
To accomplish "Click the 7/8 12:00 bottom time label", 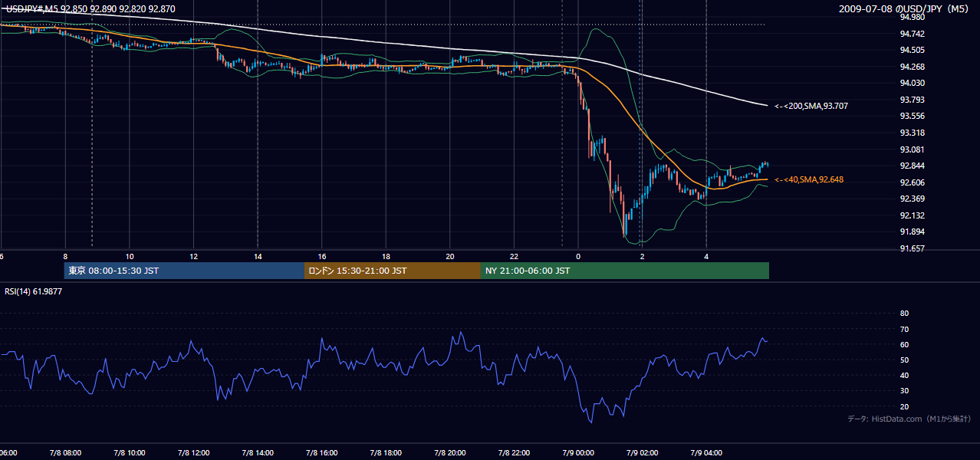I will tap(193, 452).
